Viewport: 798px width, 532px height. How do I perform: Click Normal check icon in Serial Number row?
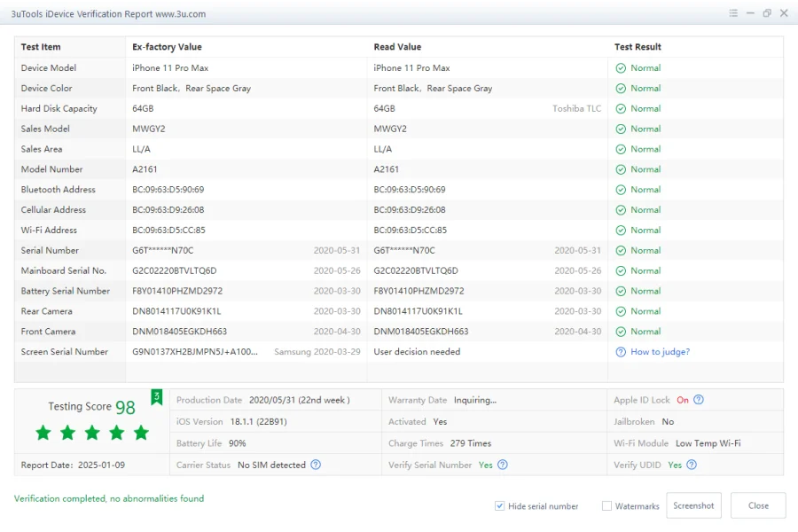621,250
